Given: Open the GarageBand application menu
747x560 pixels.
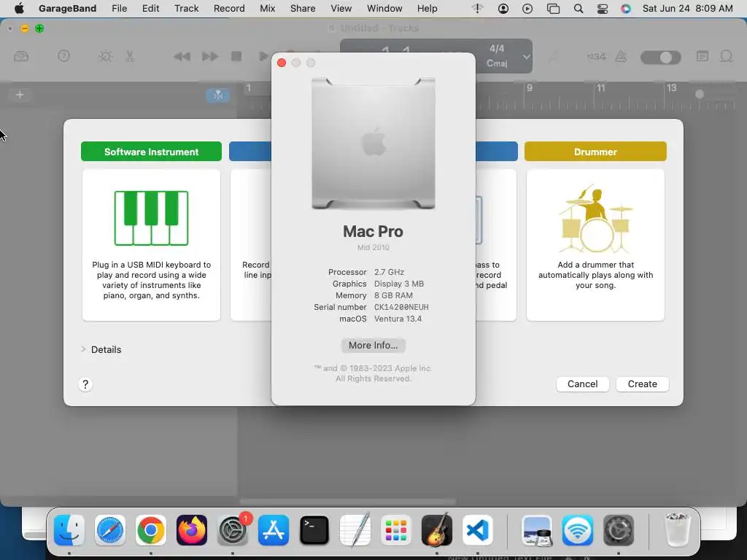Looking at the screenshot, I should pos(67,8).
